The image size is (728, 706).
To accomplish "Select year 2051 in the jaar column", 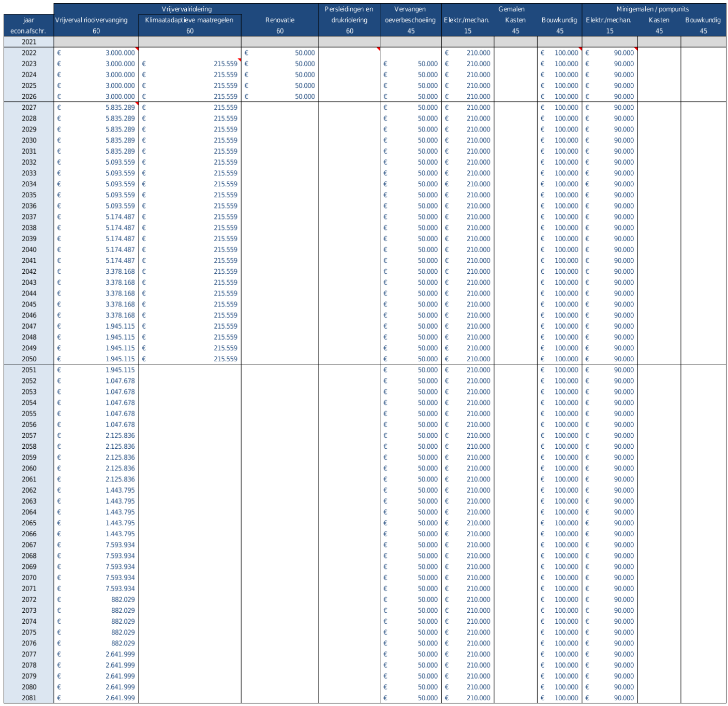I will 29,370.
